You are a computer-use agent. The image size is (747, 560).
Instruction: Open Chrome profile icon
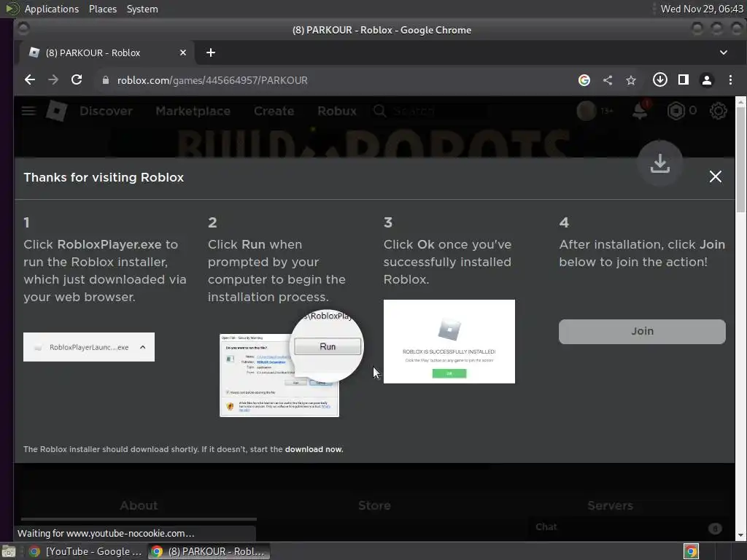click(707, 80)
